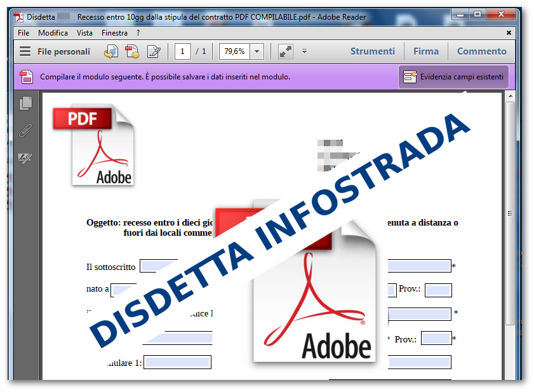The image size is (534, 392).
Task: Close the document with the menu-bar X
Action: (509, 33)
